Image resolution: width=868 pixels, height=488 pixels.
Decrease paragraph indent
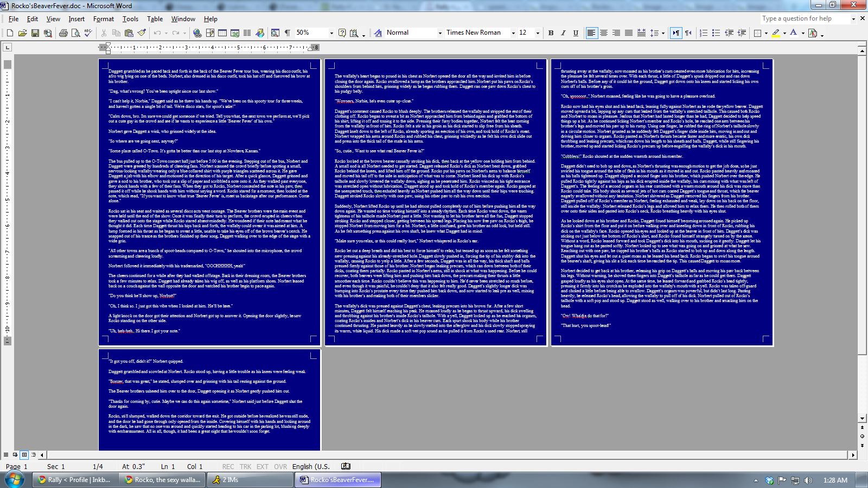pyautogui.click(x=729, y=33)
